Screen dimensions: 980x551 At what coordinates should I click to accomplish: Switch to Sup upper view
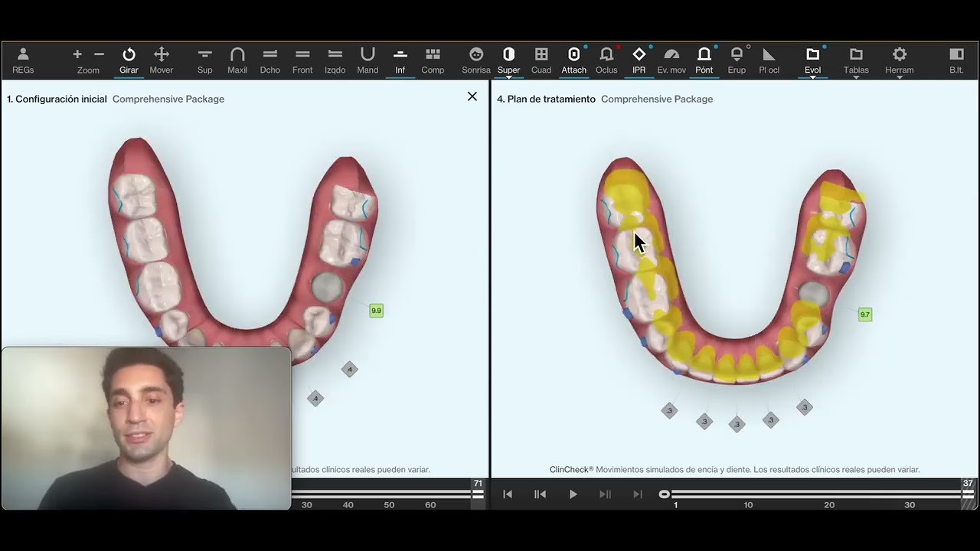[204, 60]
